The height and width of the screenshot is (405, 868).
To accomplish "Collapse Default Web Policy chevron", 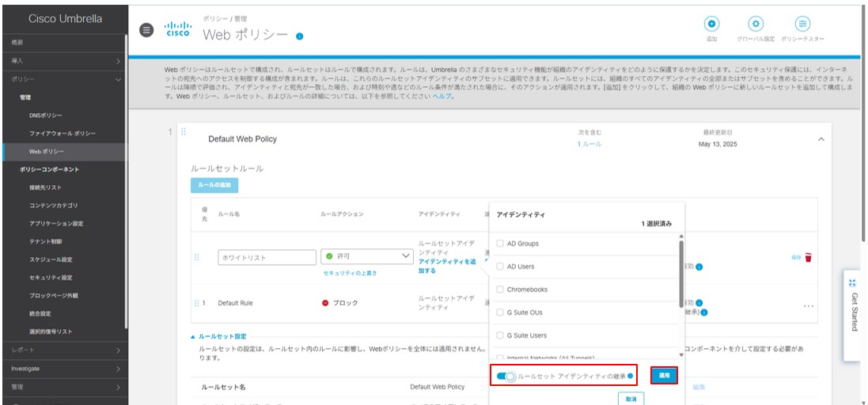I will (x=821, y=139).
